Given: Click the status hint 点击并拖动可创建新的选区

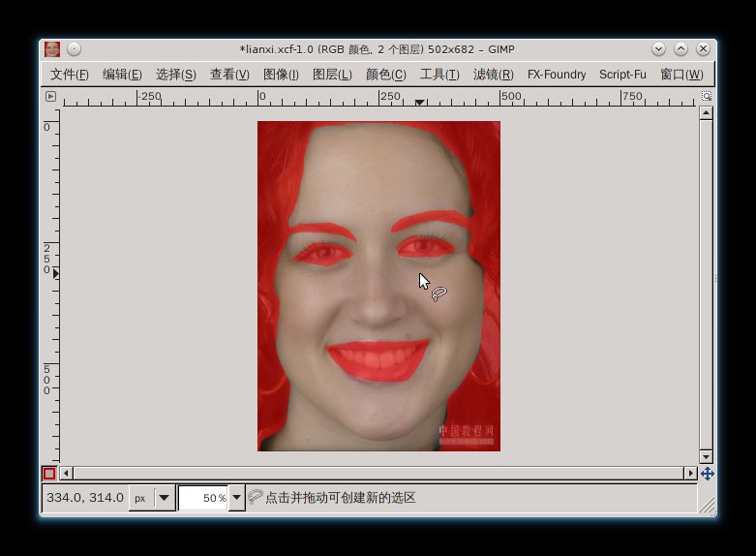Looking at the screenshot, I should click(x=341, y=498).
